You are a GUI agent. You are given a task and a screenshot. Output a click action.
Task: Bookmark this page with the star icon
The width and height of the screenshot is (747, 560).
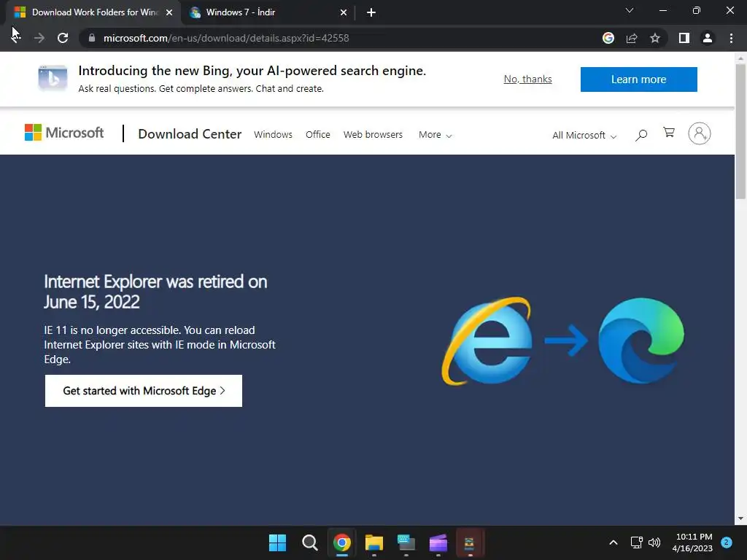(x=655, y=38)
